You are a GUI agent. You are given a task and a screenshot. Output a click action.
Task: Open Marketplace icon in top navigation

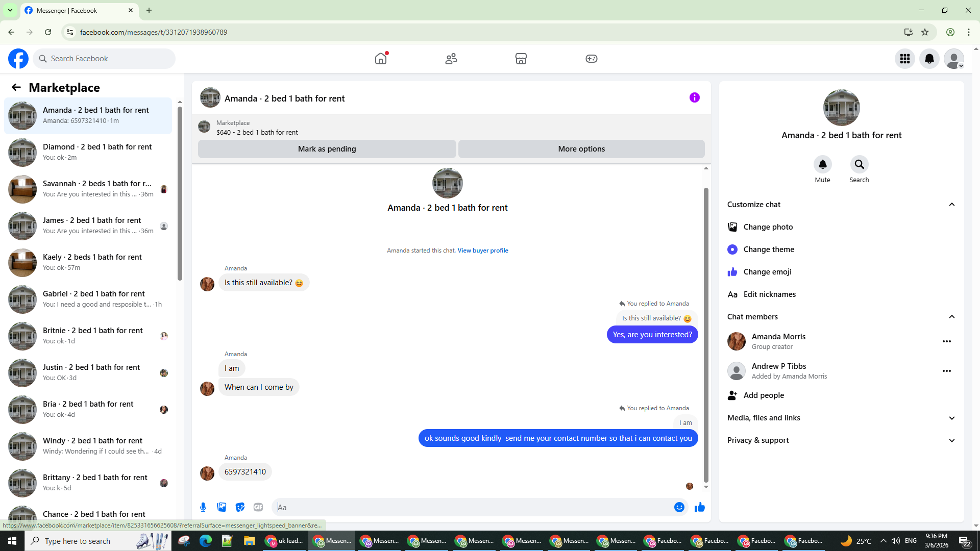click(521, 59)
